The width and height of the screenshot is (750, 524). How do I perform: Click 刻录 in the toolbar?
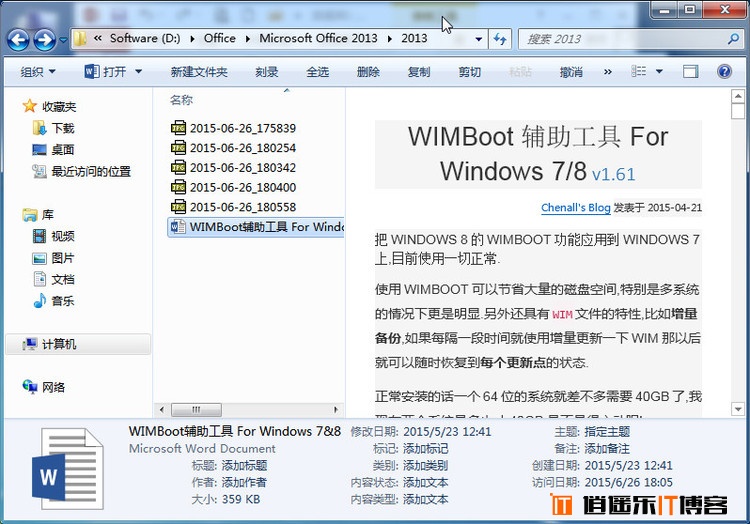tap(266, 72)
